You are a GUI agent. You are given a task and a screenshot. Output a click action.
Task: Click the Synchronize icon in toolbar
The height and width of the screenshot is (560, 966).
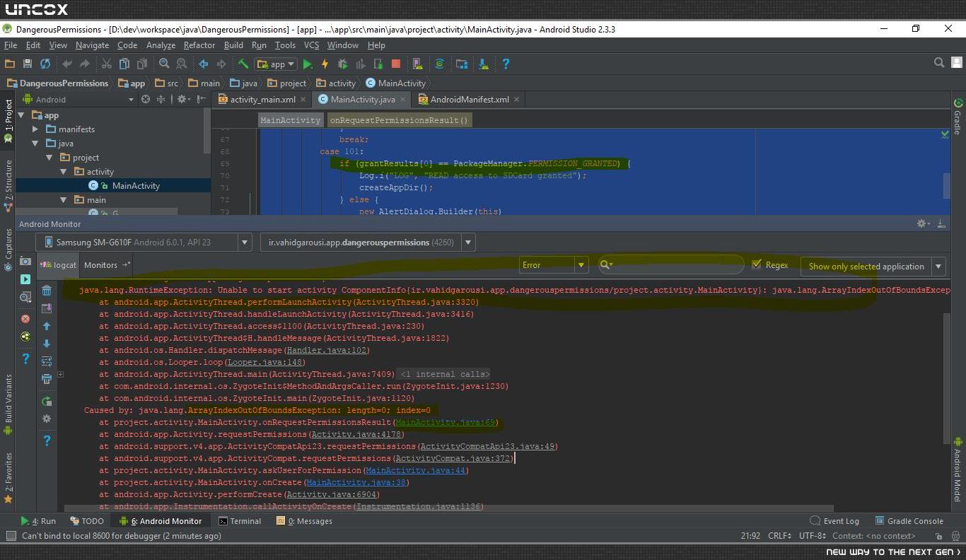(x=45, y=64)
